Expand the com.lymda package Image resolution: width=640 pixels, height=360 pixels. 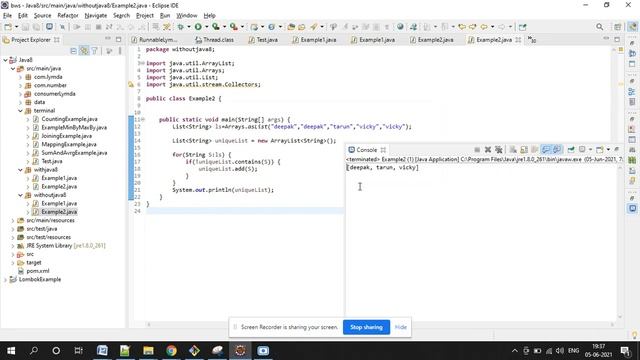[20, 77]
